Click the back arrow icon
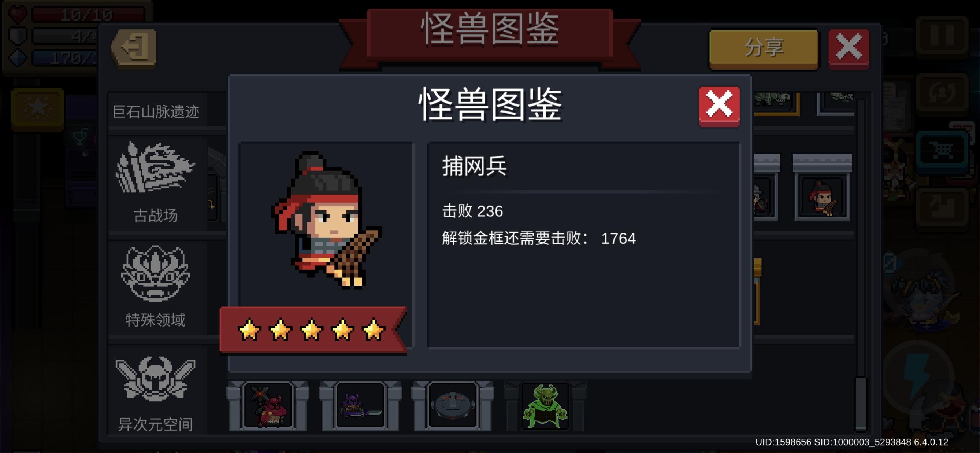This screenshot has height=453, width=980. tap(134, 49)
